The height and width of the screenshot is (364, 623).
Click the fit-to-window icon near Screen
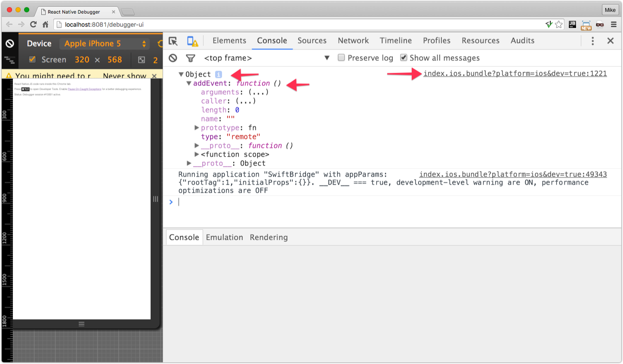click(x=141, y=60)
